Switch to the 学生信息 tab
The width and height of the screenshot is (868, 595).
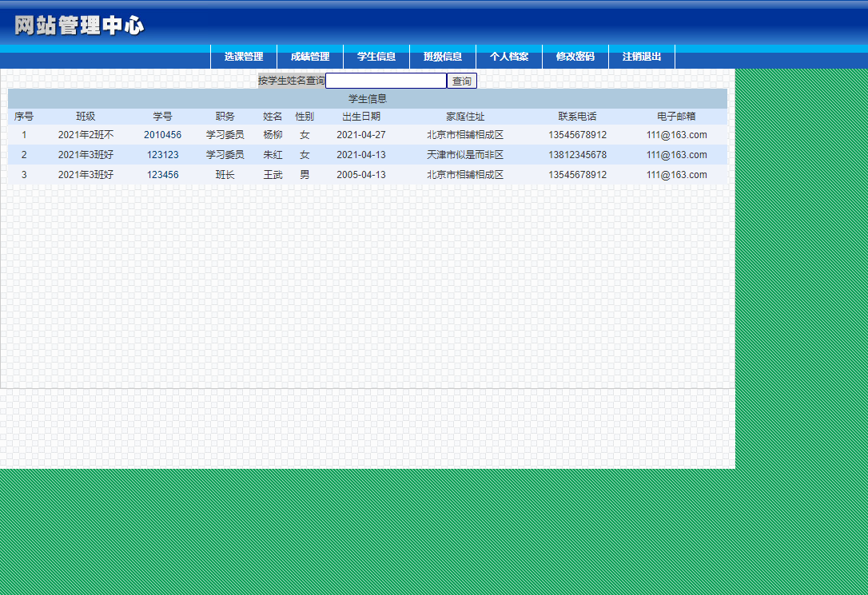click(376, 57)
